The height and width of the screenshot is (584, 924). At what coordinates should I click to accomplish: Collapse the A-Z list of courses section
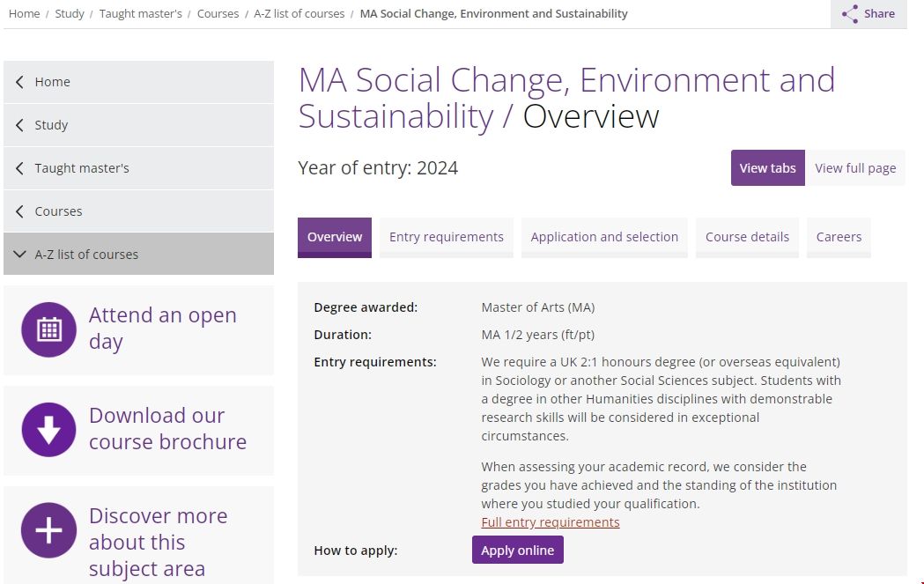[20, 255]
